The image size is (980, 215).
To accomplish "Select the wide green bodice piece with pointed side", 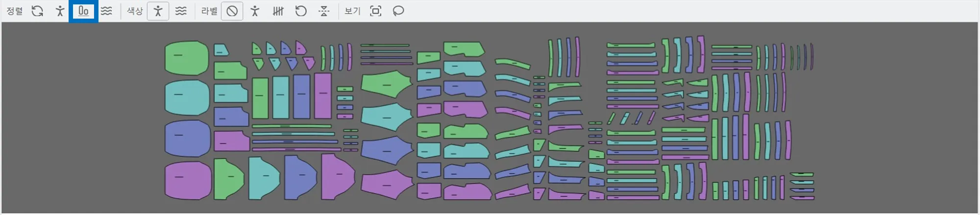I will tap(387, 84).
